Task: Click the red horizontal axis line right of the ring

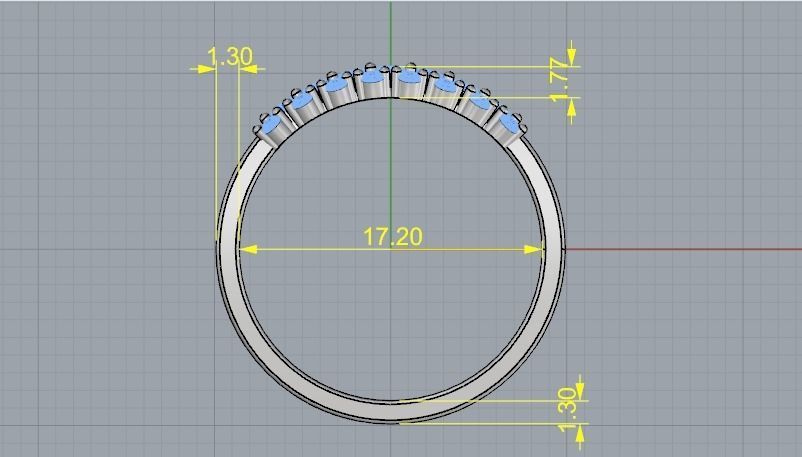Action: (683, 249)
